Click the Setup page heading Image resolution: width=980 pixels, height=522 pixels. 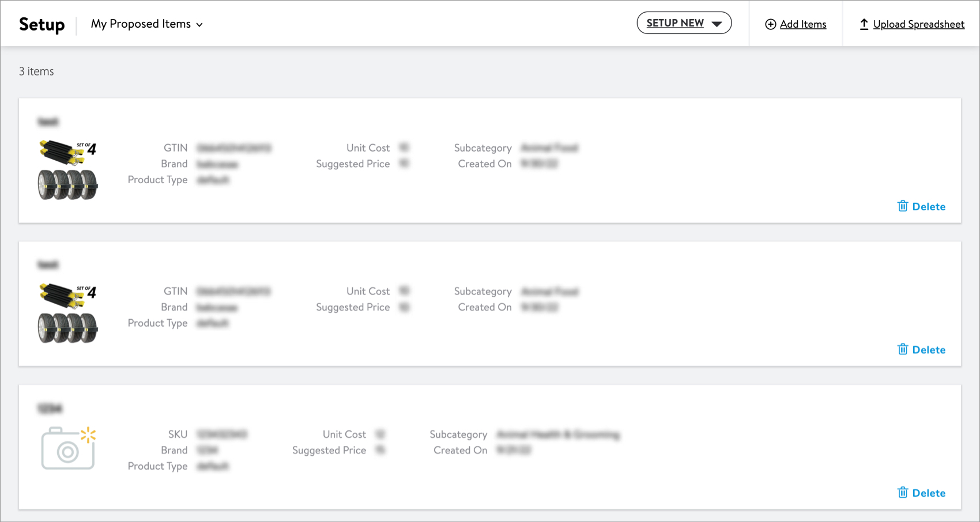point(42,24)
